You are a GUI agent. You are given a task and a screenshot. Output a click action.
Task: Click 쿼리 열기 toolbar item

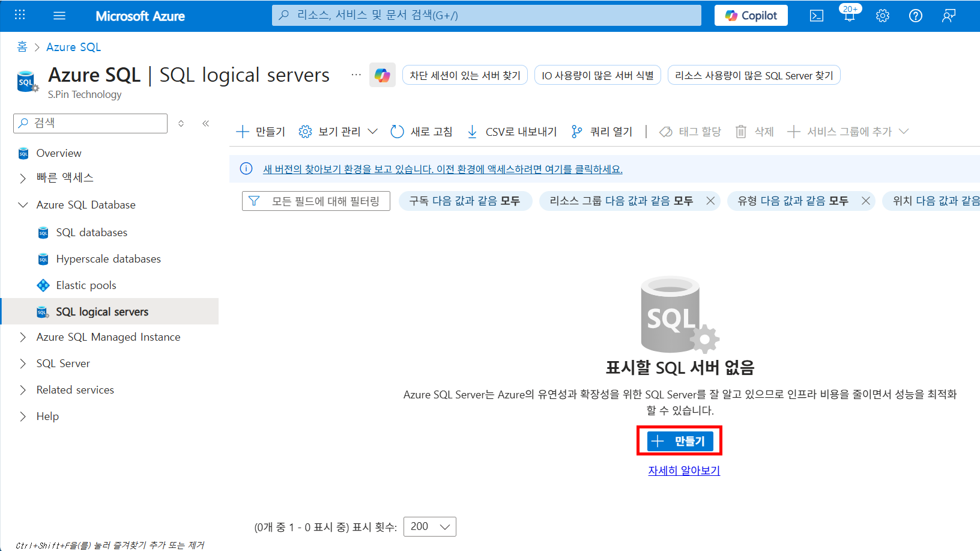tap(602, 132)
